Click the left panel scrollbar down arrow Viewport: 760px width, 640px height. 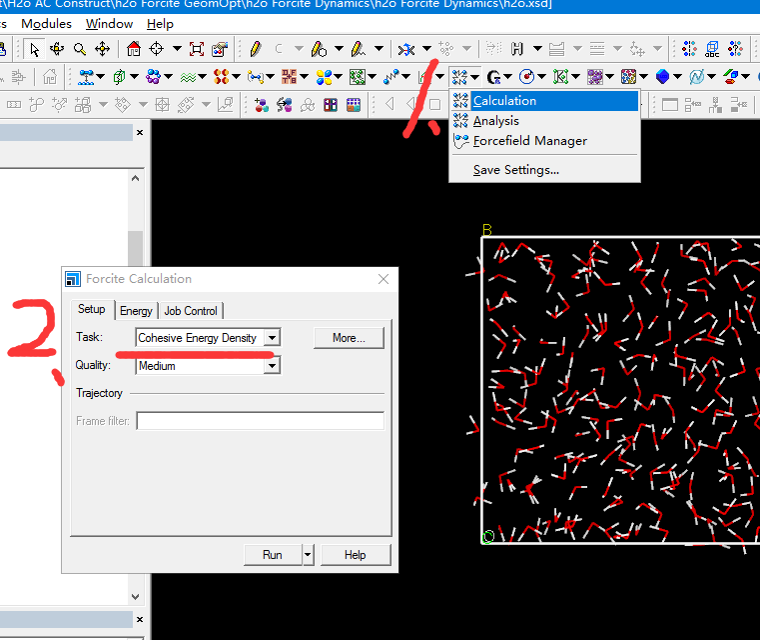tap(136, 596)
